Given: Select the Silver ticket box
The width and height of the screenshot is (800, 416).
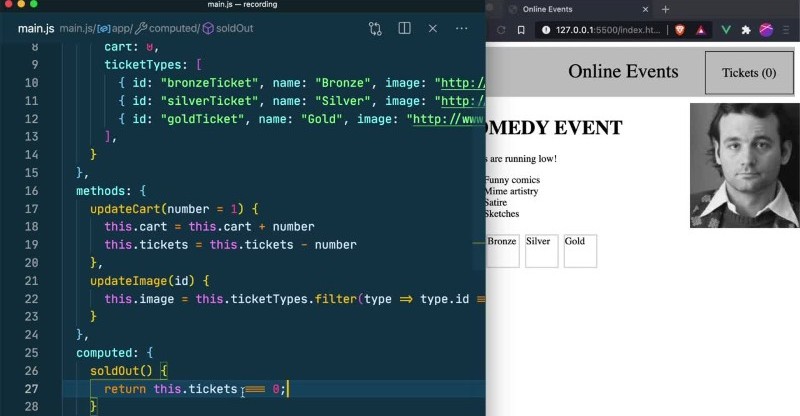Looking at the screenshot, I should (x=542, y=251).
